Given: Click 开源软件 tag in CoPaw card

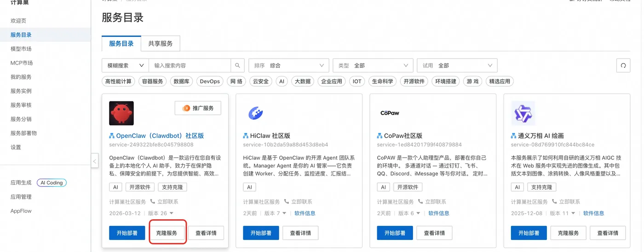Looking at the screenshot, I should [408, 188].
